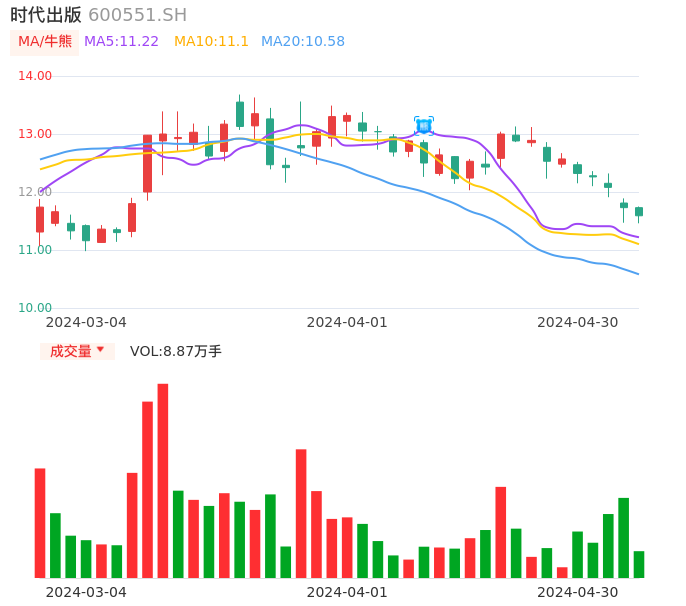Viewport: 686px width, 606px height.
Task: Select the MA5:11.22 legend label
Action: pos(121,42)
